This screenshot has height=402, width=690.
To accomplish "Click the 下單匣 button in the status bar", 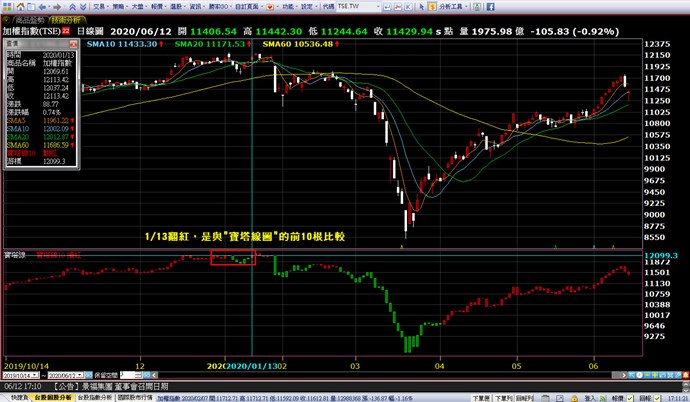I will click(x=480, y=397).
